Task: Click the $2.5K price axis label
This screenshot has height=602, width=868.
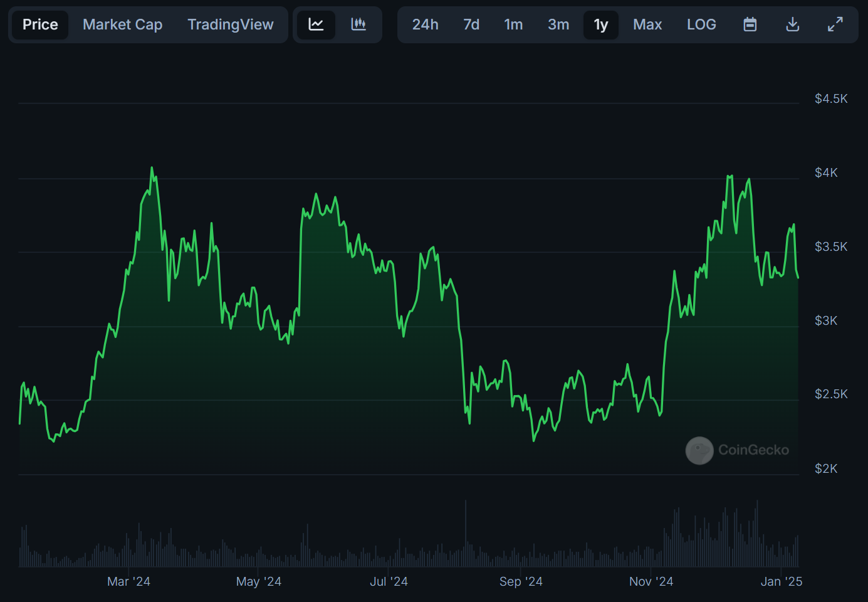Action: coord(831,394)
